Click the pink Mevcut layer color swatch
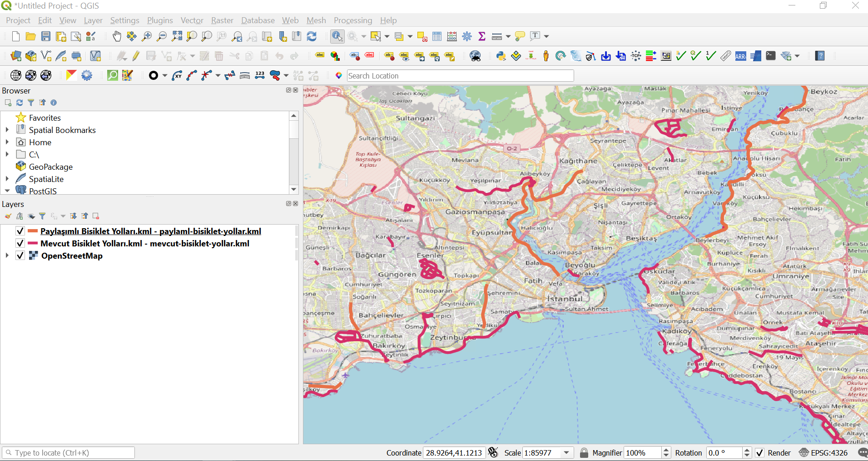This screenshot has height=461, width=868. click(33, 243)
